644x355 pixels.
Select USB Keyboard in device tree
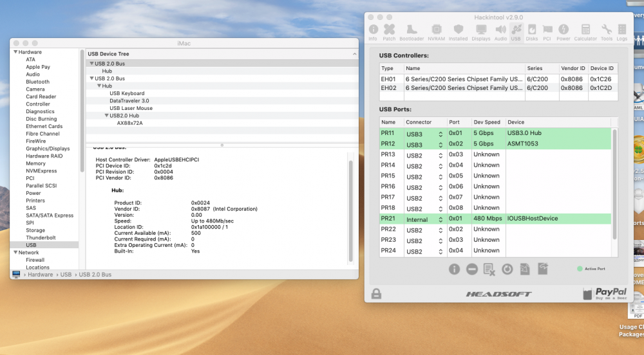tap(127, 93)
